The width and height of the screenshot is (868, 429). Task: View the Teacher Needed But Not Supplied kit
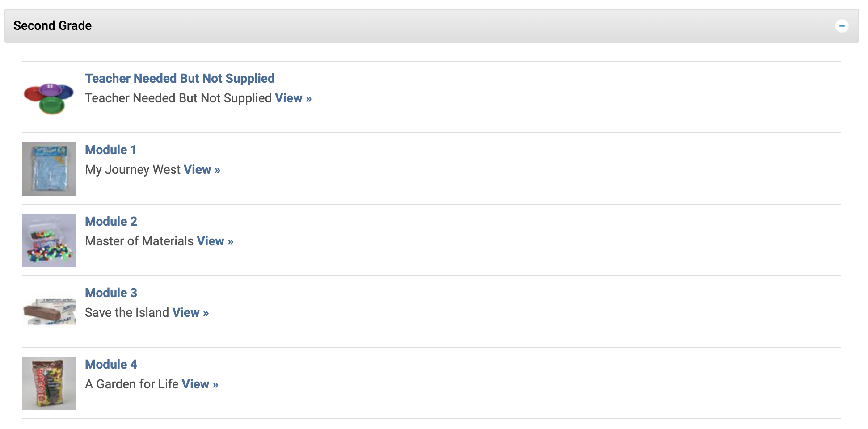coord(292,98)
